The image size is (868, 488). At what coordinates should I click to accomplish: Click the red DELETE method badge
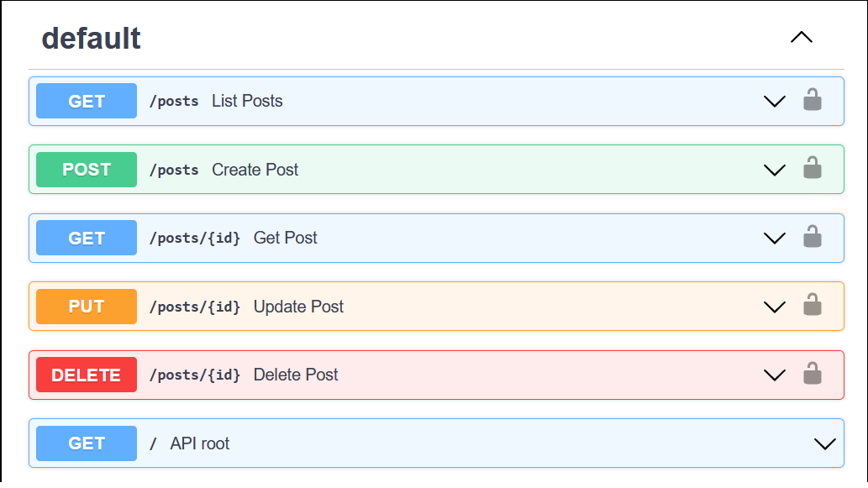coord(87,375)
